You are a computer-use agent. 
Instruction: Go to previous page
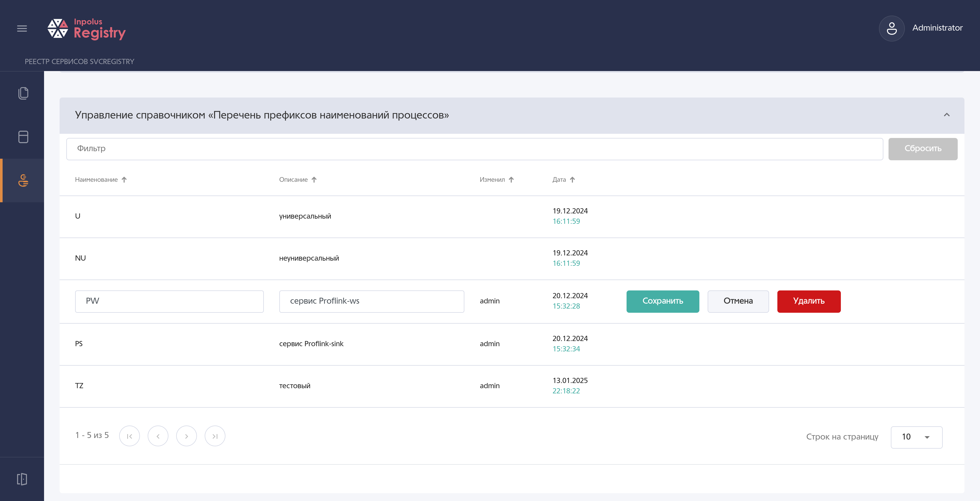point(158,436)
